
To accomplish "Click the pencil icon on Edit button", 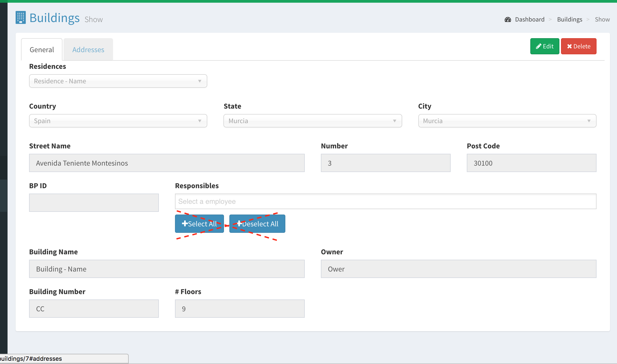I will 538,47.
